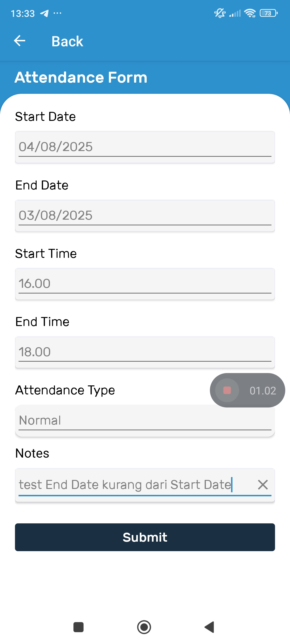Open the End Time picker showing 18.00
The width and height of the screenshot is (290, 644).
coord(145,352)
